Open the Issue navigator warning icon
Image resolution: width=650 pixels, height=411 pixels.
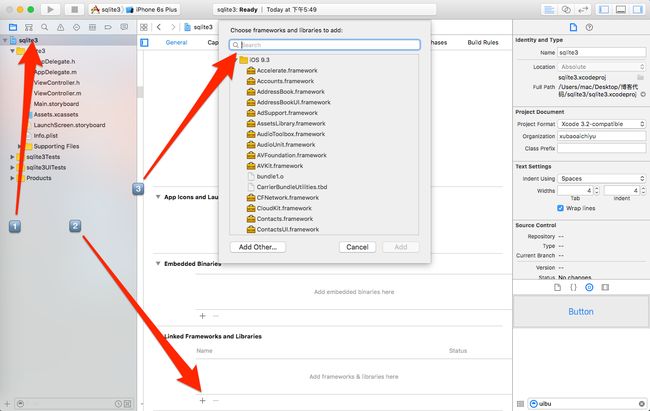tap(61, 27)
